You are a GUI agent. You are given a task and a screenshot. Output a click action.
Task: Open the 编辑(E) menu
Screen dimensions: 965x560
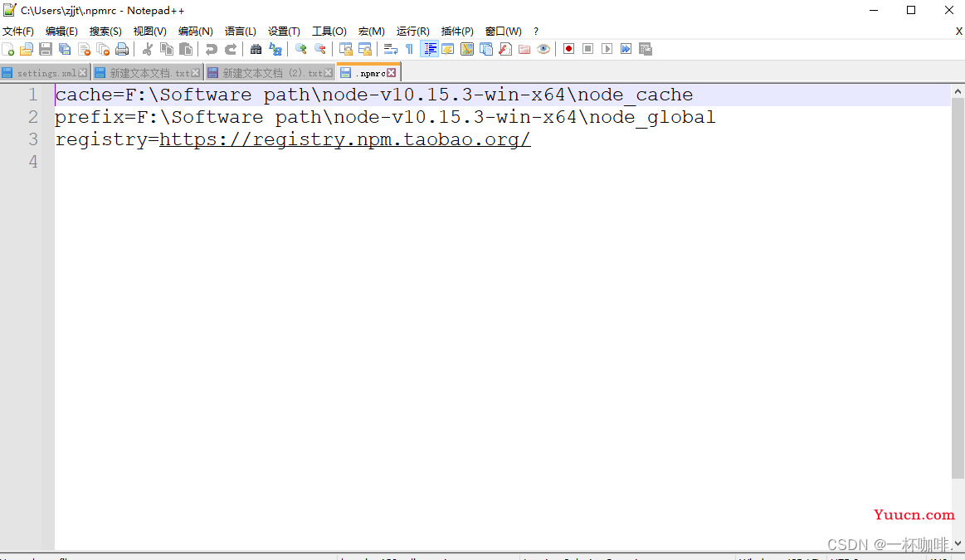click(61, 32)
